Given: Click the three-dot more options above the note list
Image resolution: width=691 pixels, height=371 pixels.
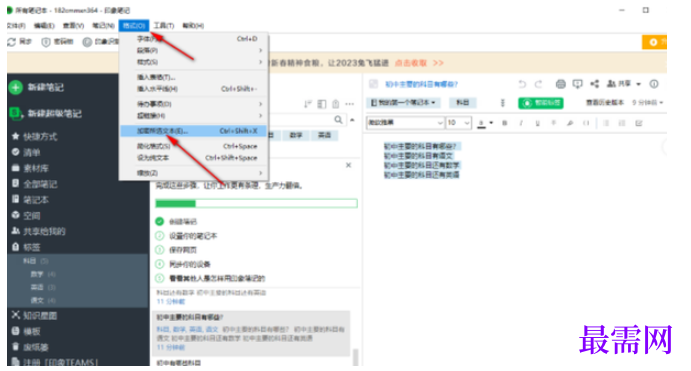Looking at the screenshot, I should (349, 104).
